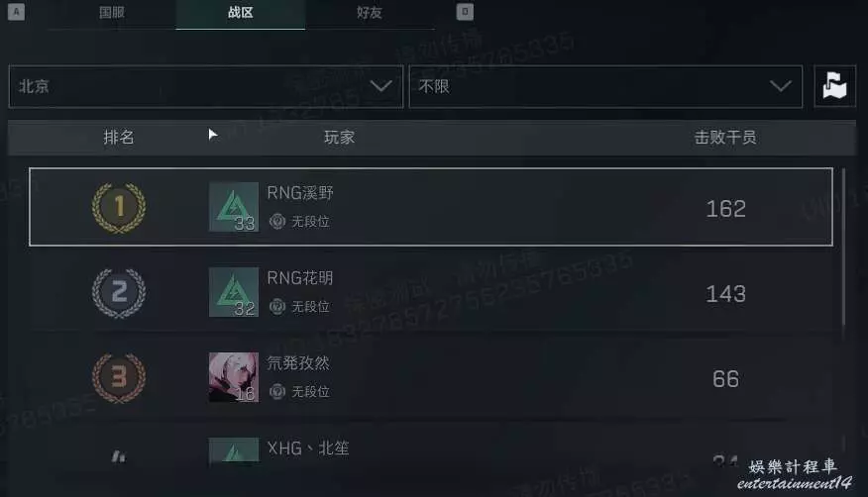Switch to the 好友 tab
Screen dimensions: 868x497
click(x=370, y=12)
